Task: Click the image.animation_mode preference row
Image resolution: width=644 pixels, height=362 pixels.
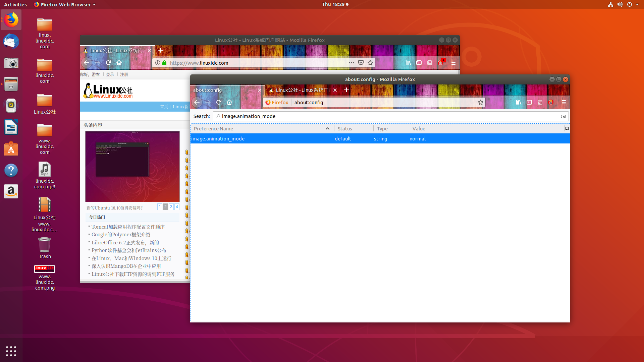Action: pos(379,138)
